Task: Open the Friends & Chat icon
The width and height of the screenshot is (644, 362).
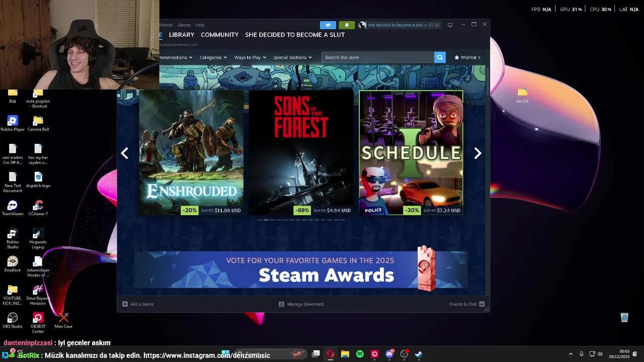Action: [482, 304]
